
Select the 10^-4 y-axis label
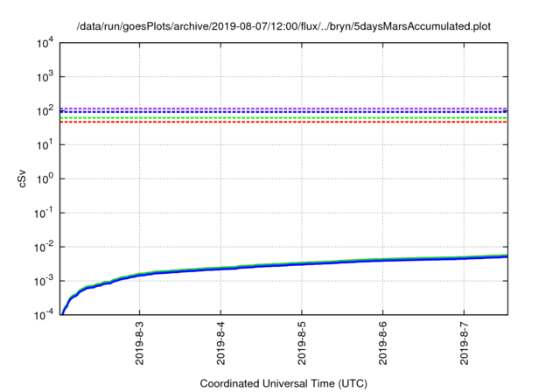tap(44, 315)
